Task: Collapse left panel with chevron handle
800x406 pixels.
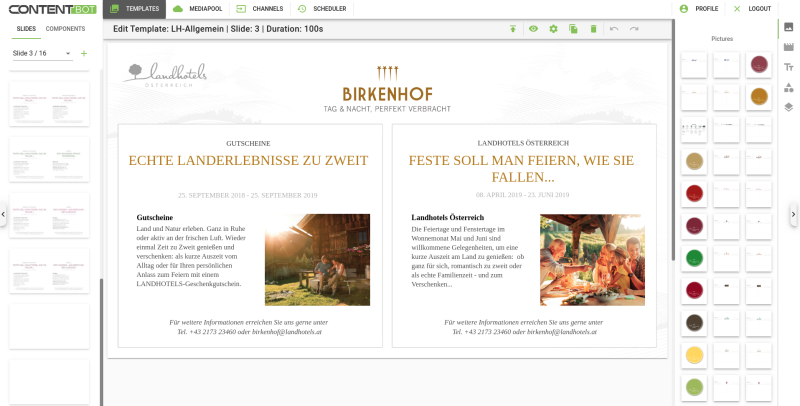Action: tap(3, 214)
